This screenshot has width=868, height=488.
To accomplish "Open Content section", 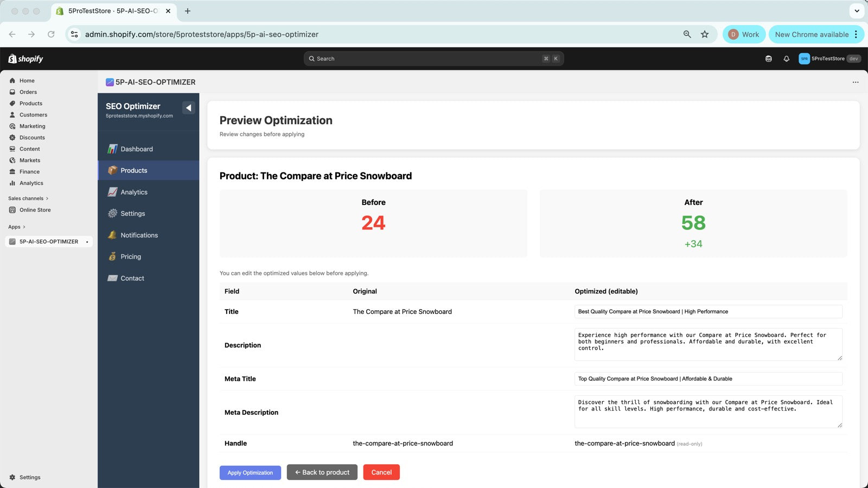I will [x=30, y=149].
